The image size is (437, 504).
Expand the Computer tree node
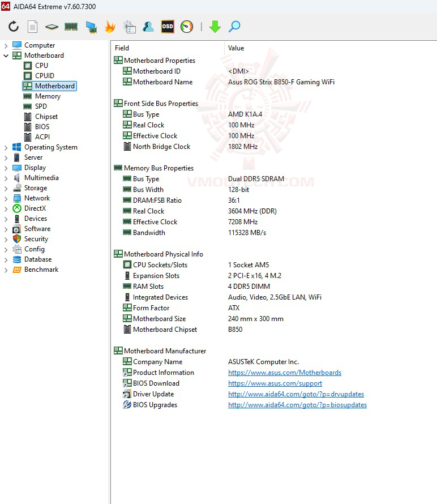pos(6,46)
